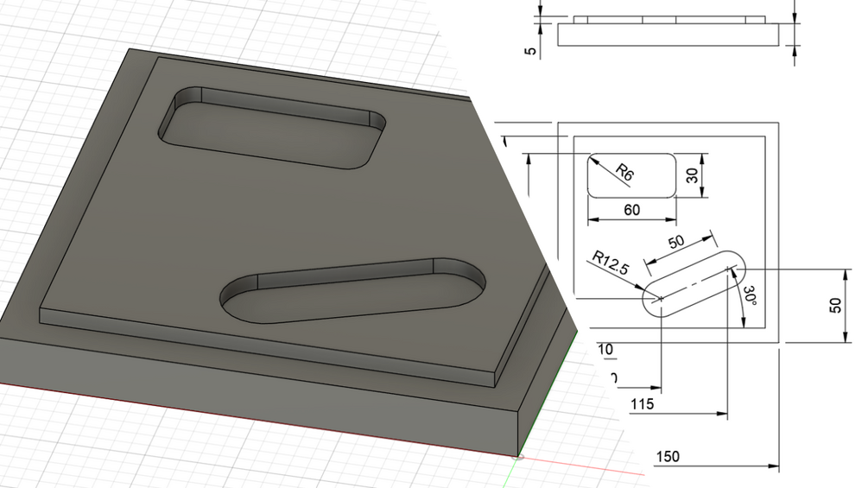Select the vertical 50 dimension at the drawing's right edge
The height and width of the screenshot is (488, 868).
coord(835,306)
